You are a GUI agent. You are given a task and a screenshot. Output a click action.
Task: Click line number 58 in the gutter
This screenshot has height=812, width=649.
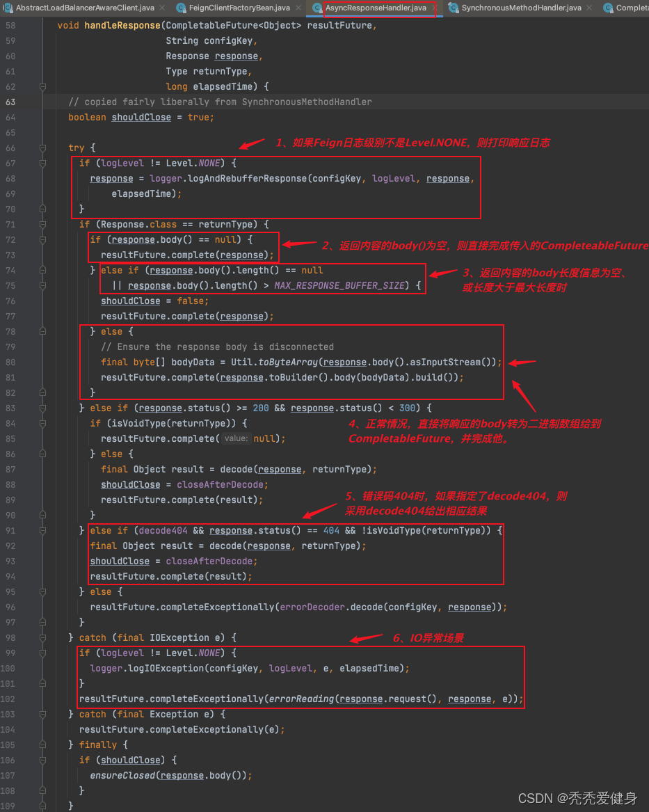(x=10, y=25)
